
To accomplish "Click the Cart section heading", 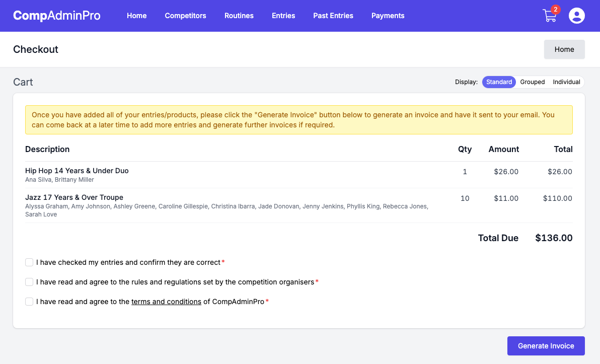I will click(x=23, y=82).
